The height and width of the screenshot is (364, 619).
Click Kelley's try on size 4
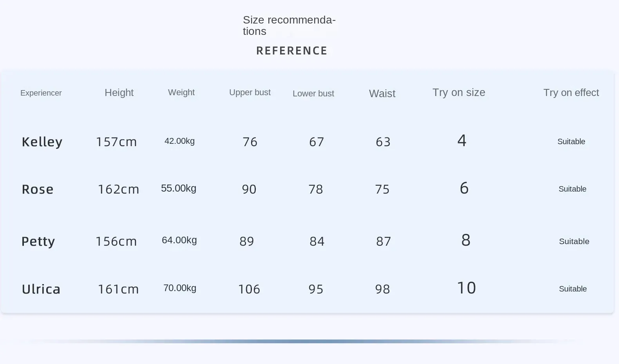click(x=462, y=141)
